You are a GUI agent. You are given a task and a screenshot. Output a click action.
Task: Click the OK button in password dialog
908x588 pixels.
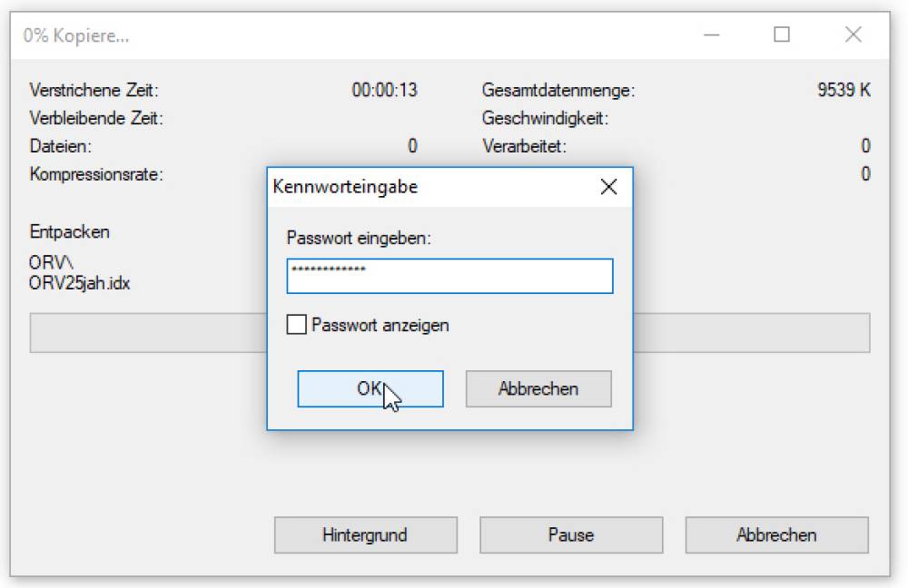[370, 388]
